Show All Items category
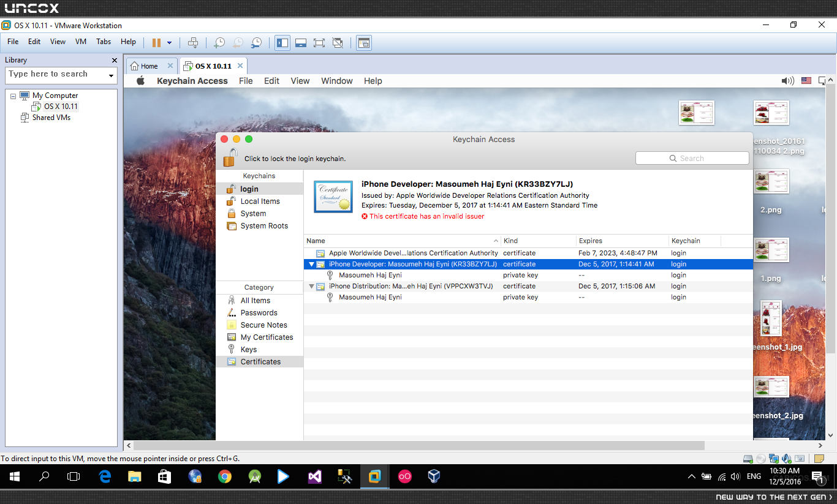 coord(260,301)
